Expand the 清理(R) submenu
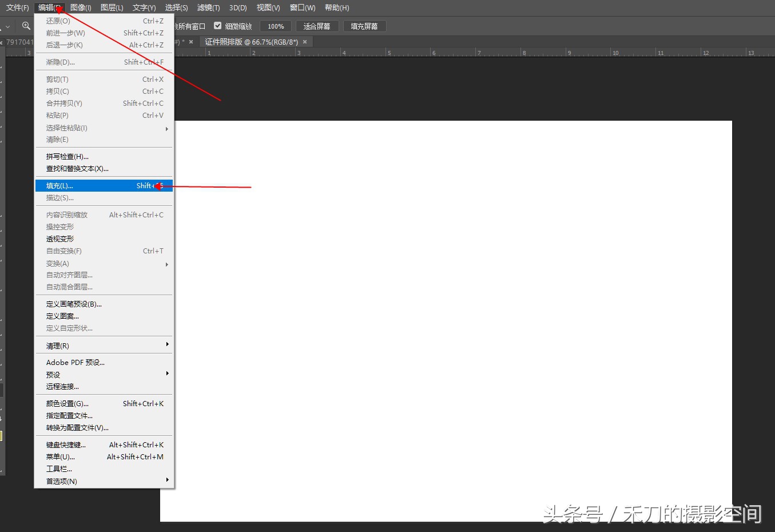The height and width of the screenshot is (532, 775). pyautogui.click(x=104, y=346)
